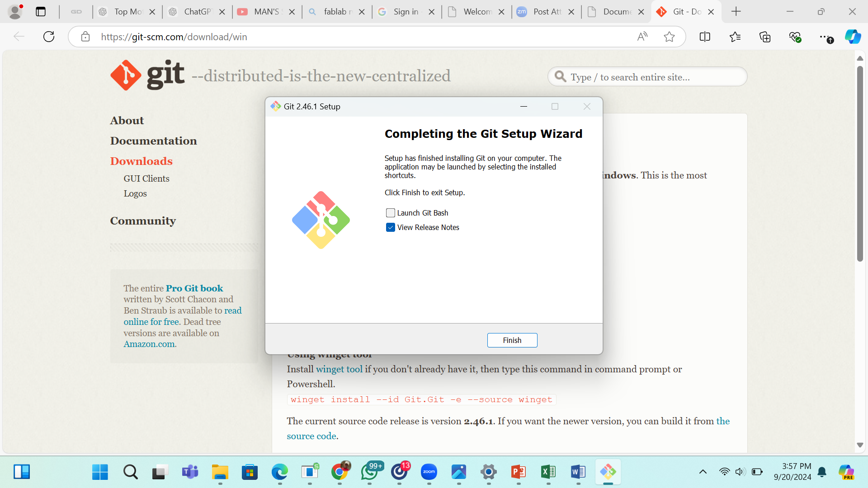Open Community section link
868x488 pixels.
point(143,221)
